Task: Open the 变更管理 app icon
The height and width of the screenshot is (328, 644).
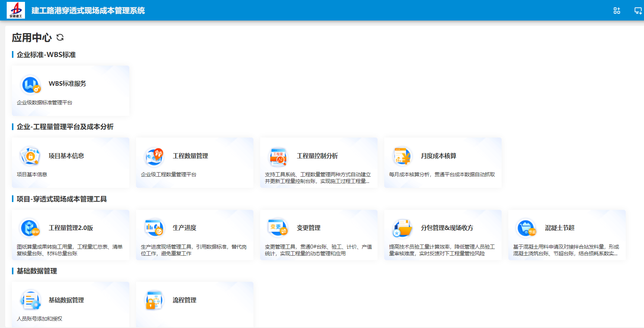Action: [x=278, y=228]
